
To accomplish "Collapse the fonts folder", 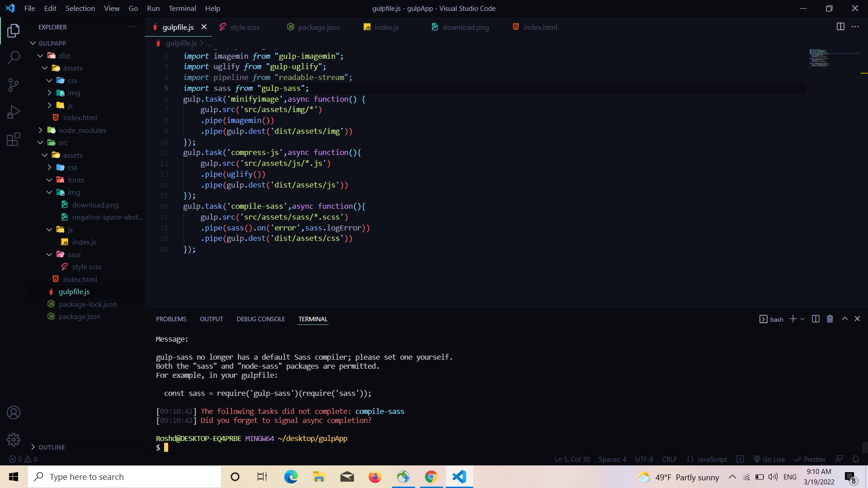I will pos(49,180).
